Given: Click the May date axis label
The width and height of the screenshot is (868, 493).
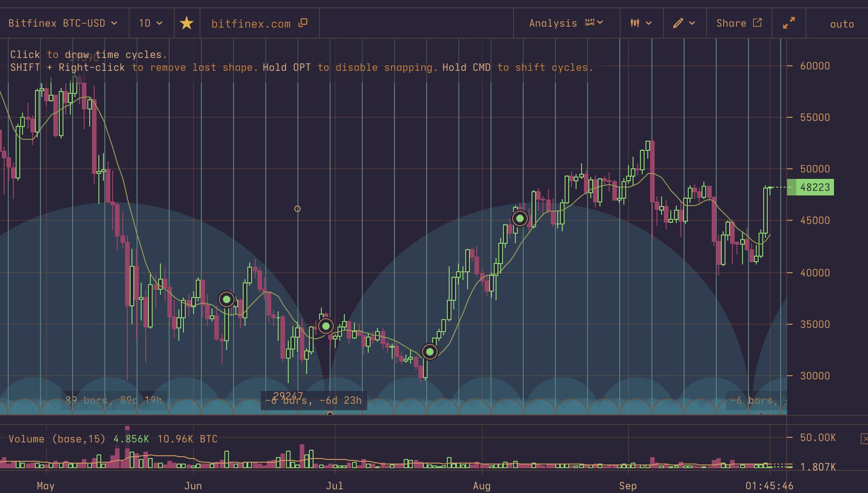Looking at the screenshot, I should (x=46, y=486).
